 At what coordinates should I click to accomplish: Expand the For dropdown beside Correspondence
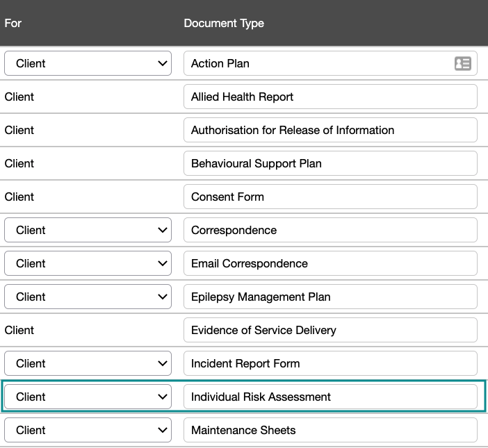[x=88, y=230]
